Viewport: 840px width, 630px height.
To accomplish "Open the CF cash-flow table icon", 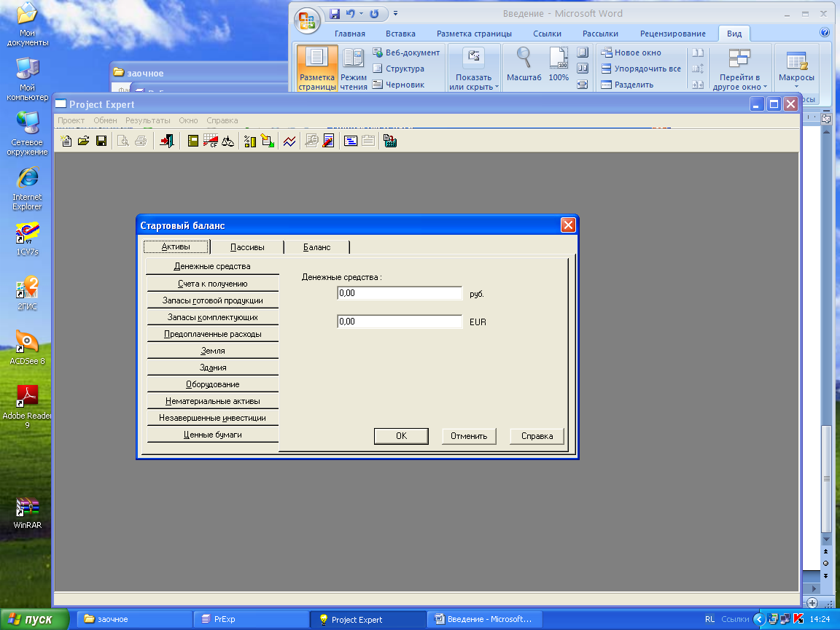I will (x=211, y=141).
